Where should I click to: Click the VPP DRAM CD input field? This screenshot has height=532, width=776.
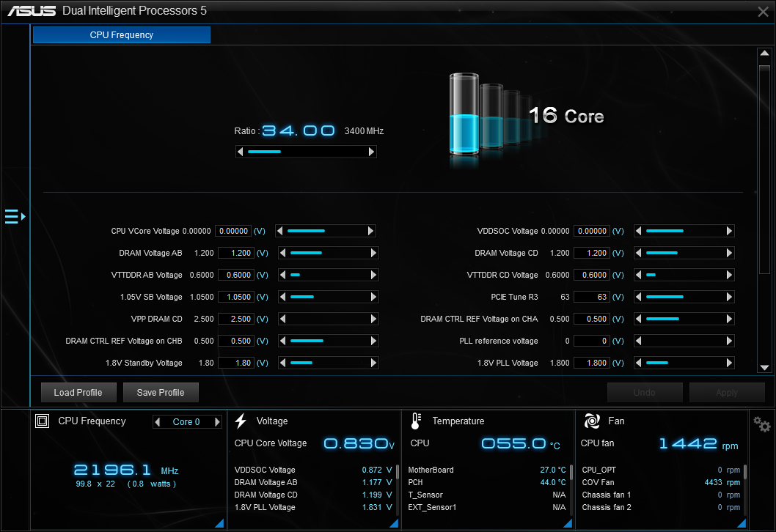click(236, 319)
